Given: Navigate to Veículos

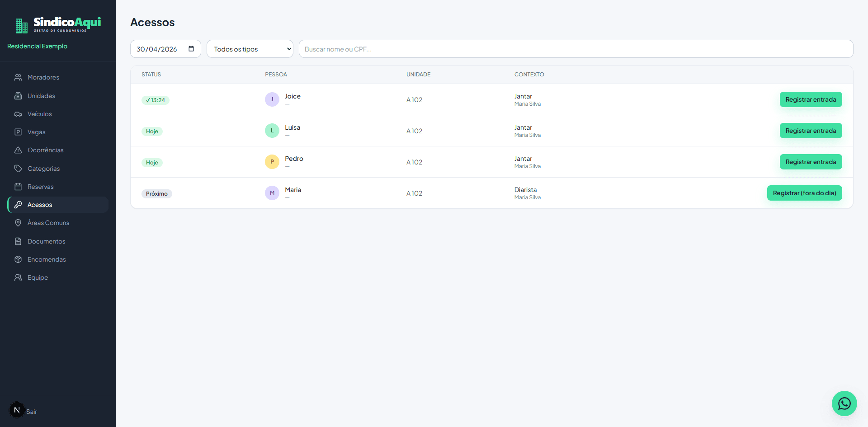Looking at the screenshot, I should coord(58,114).
